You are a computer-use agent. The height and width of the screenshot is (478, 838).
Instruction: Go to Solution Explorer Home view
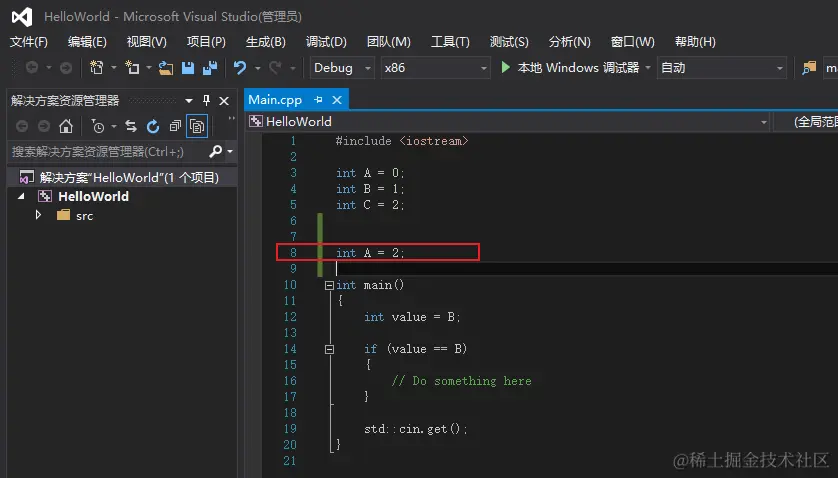tap(66, 126)
